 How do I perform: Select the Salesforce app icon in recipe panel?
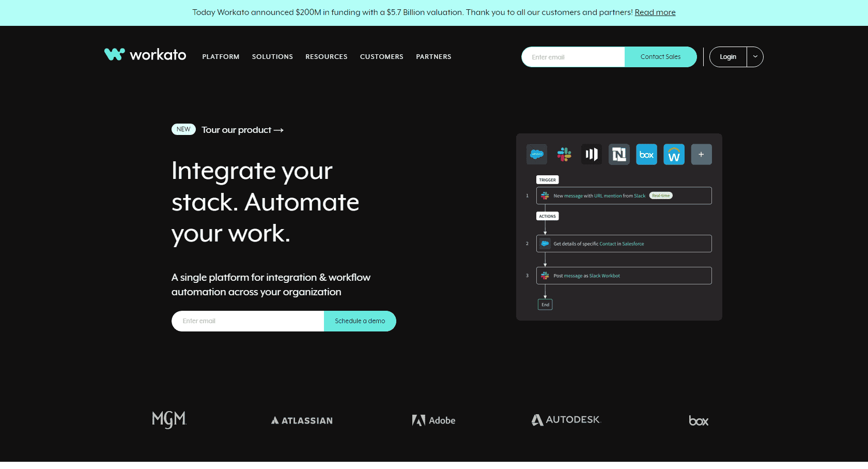click(x=537, y=154)
